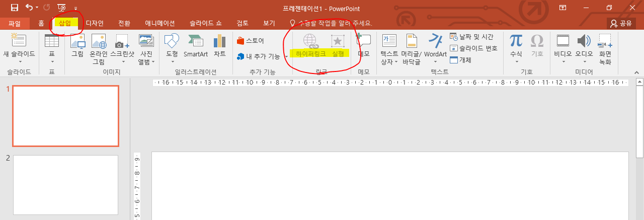This screenshot has width=644, height=220.
Task: Click the Undo arrow icon
Action: 29,8
